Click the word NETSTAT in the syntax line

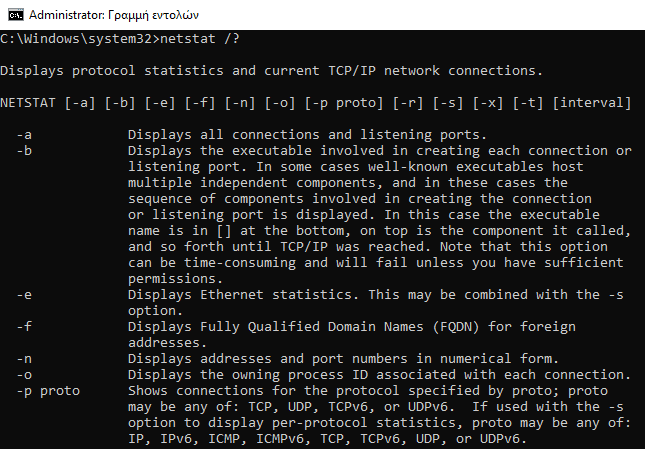(28, 103)
